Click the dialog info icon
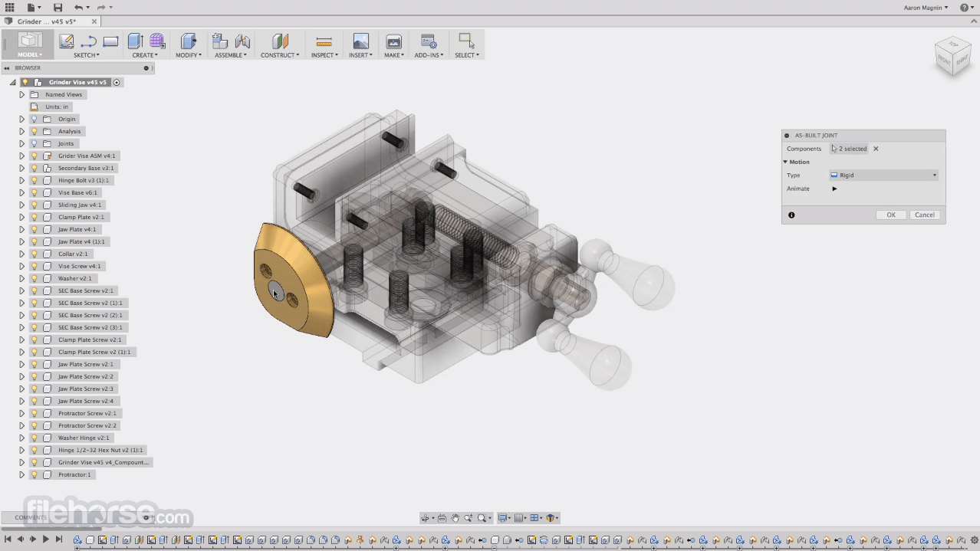 point(791,215)
